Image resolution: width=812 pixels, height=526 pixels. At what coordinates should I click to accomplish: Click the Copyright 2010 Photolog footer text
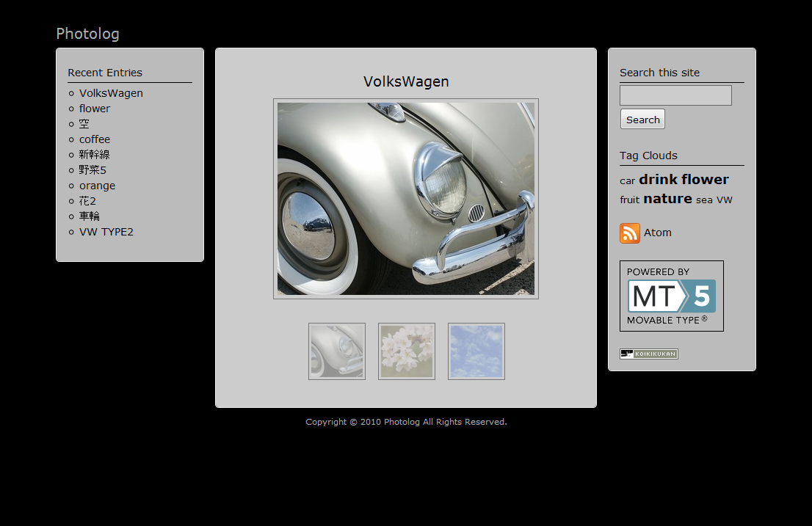tap(406, 422)
